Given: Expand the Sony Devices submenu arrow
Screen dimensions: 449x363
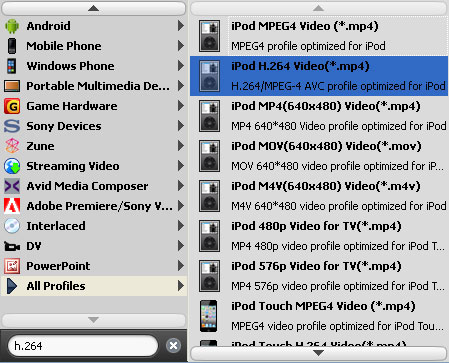Looking at the screenshot, I should tap(181, 126).
